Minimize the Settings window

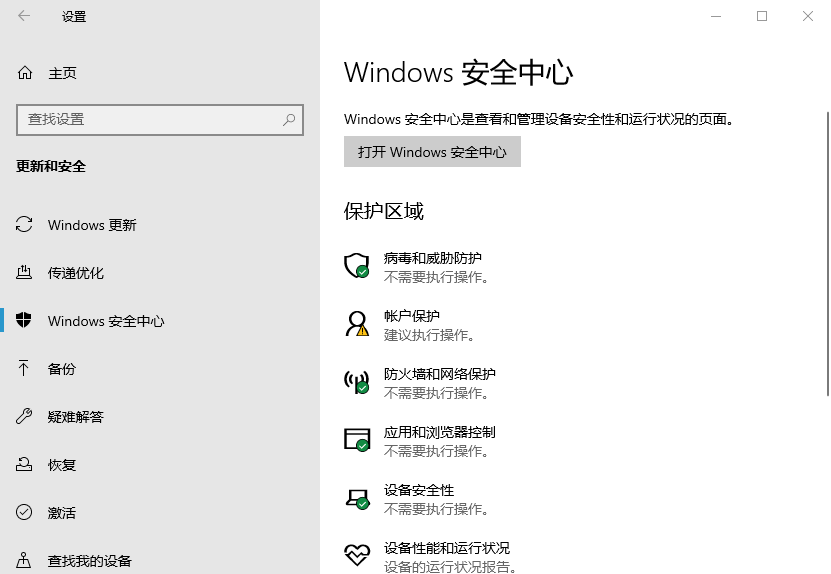coord(716,16)
